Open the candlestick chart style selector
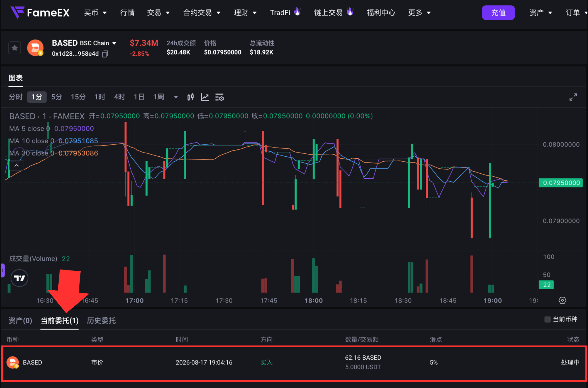 (x=190, y=97)
